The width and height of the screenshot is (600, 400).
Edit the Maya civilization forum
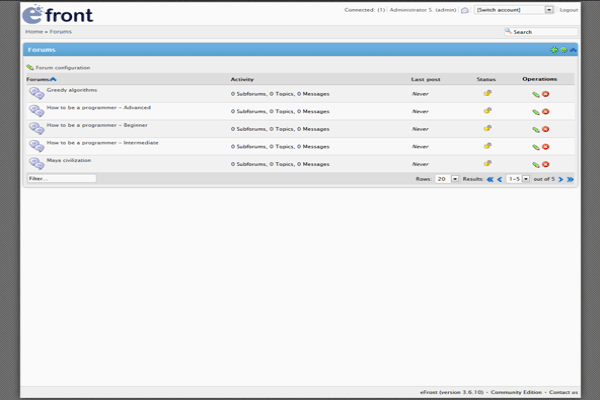coord(536,164)
